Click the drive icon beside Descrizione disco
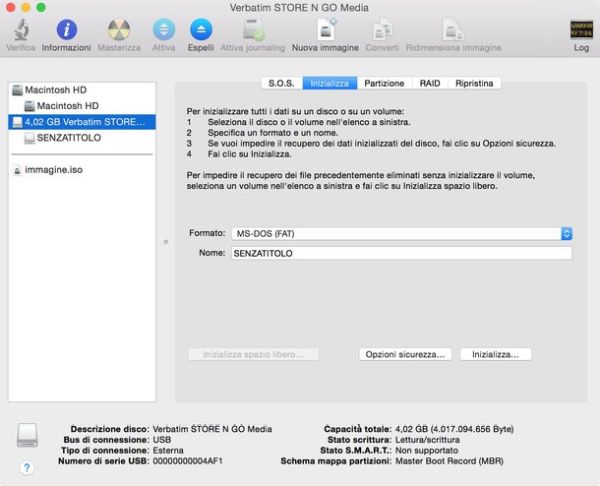 [x=27, y=435]
